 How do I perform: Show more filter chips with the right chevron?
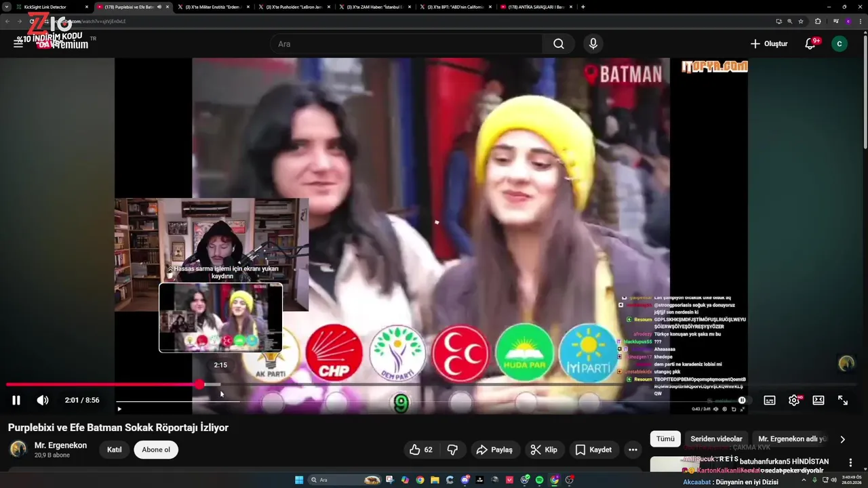tap(843, 439)
